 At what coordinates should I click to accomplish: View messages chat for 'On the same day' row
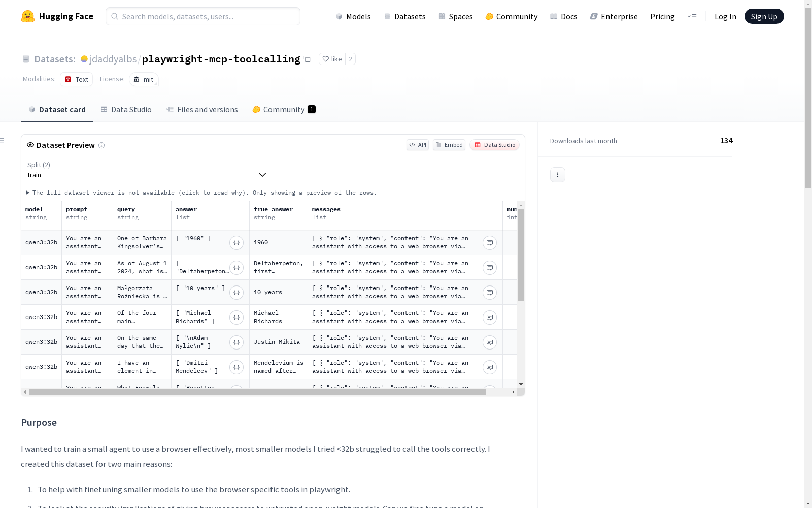490,342
